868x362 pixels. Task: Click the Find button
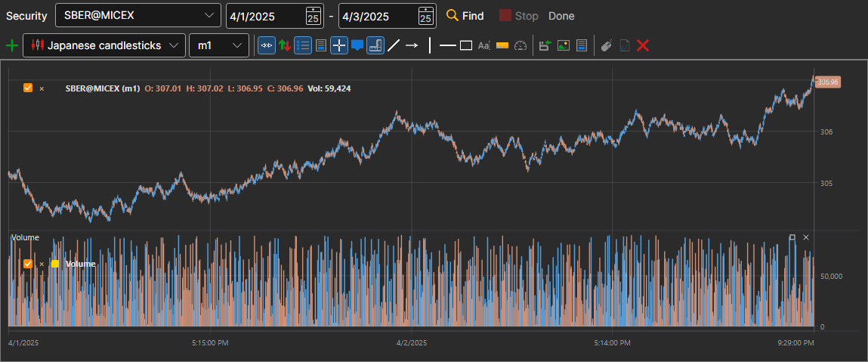click(465, 16)
